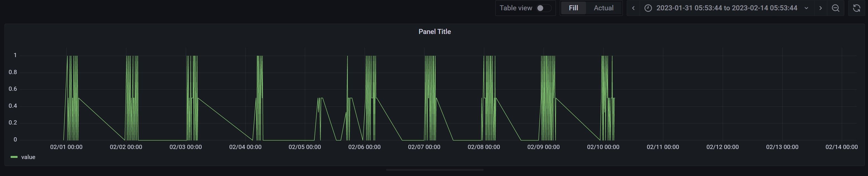The height and width of the screenshot is (176, 868).
Task: Click the 'value' legend label
Action: 28,157
